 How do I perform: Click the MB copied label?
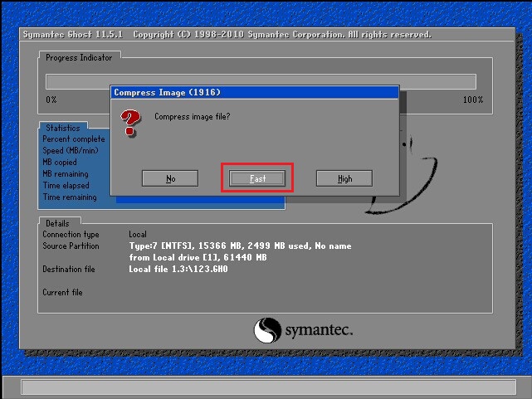coord(60,163)
